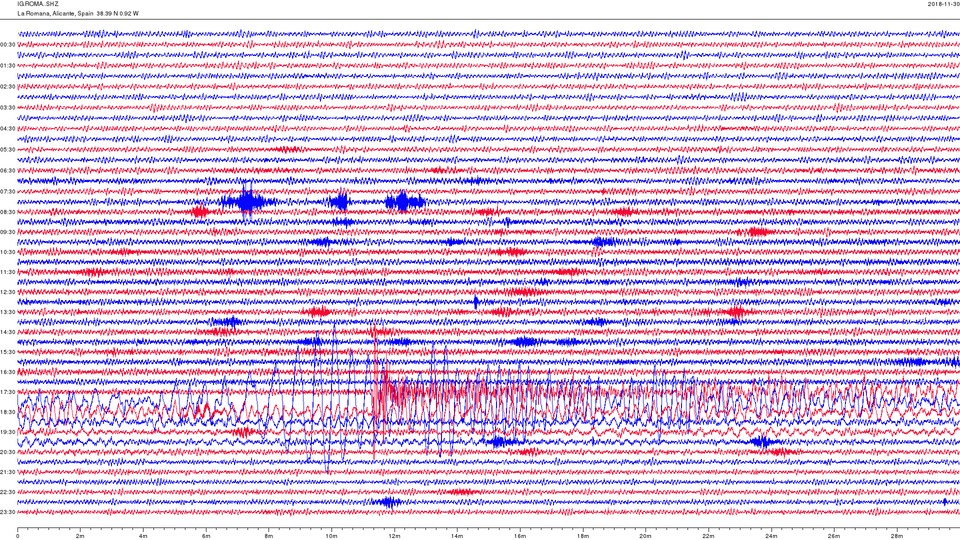Screen dimensions: 960x540
Task: Select the 16:30 trace time label
Action: tap(7, 372)
